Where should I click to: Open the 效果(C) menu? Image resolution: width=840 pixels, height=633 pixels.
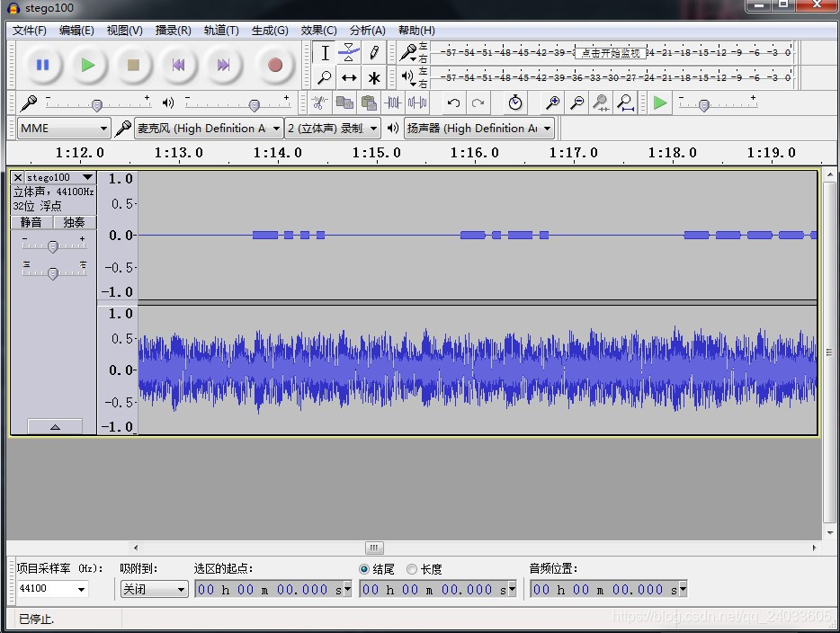click(318, 31)
